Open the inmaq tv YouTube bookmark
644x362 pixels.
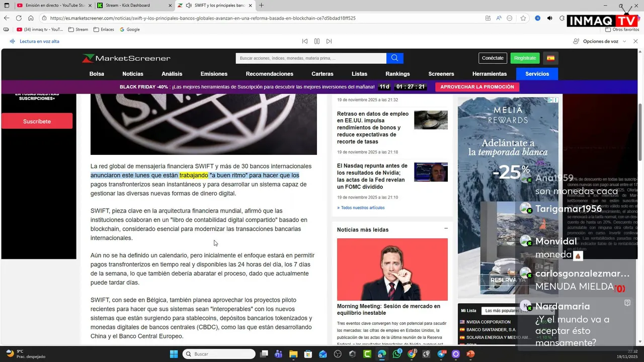[x=40, y=30]
